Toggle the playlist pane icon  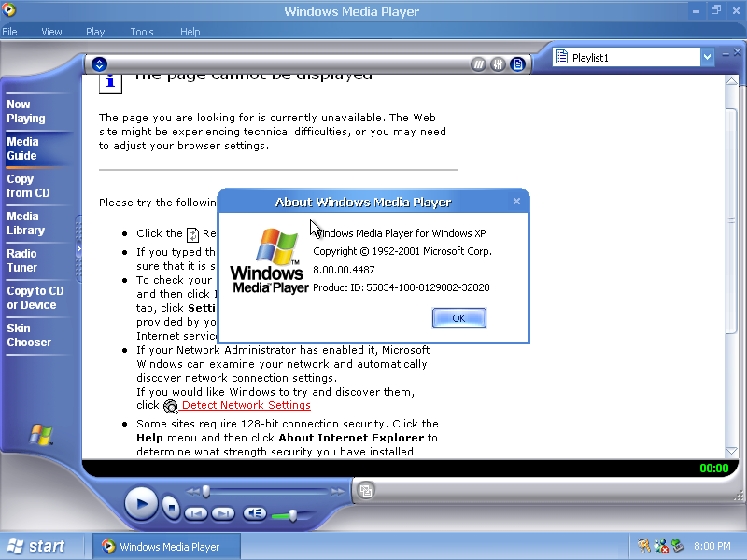click(x=517, y=64)
